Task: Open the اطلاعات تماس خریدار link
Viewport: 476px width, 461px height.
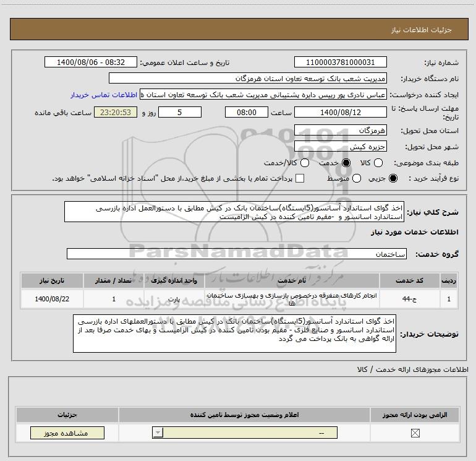Action: tap(104, 95)
